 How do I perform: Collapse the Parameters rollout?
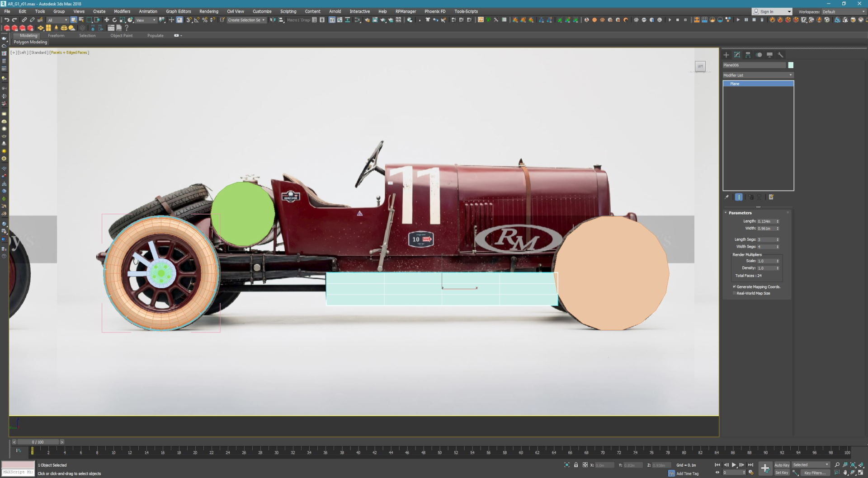pos(740,213)
